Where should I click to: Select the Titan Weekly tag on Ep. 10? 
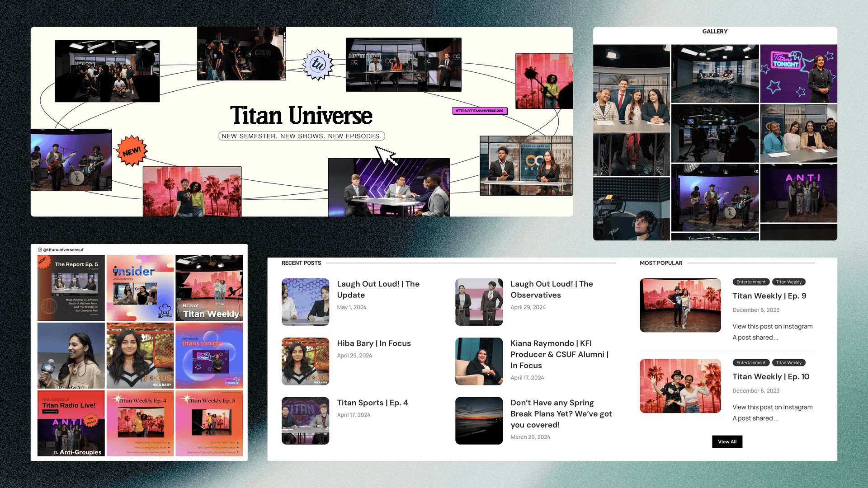click(x=789, y=362)
